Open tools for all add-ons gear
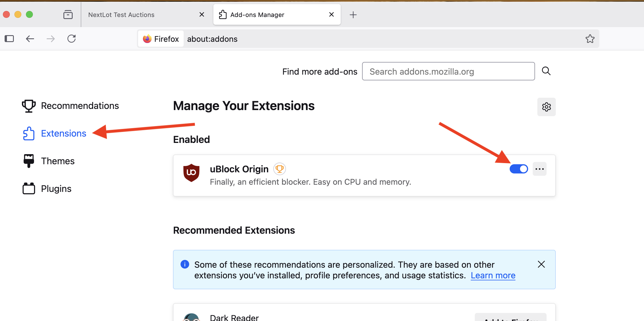Screen dimensions: 644x321 547,107
